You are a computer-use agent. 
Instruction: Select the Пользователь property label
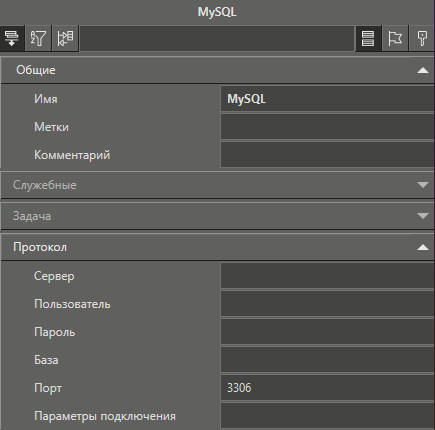(x=72, y=304)
